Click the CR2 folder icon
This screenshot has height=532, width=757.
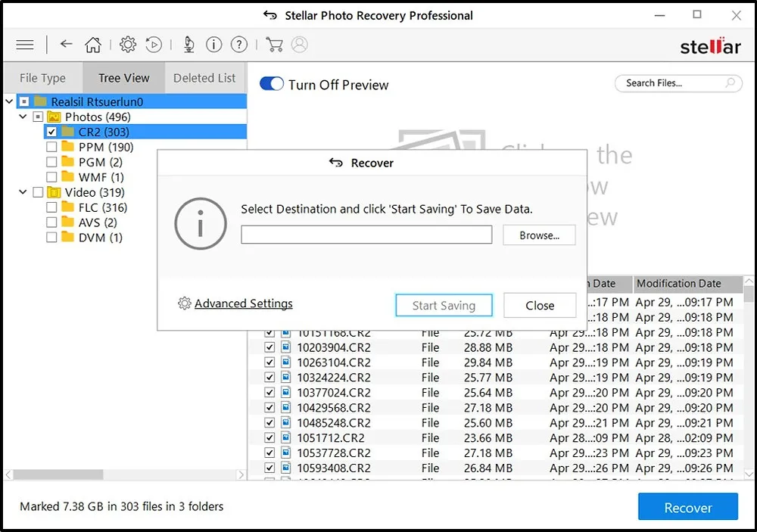67,132
